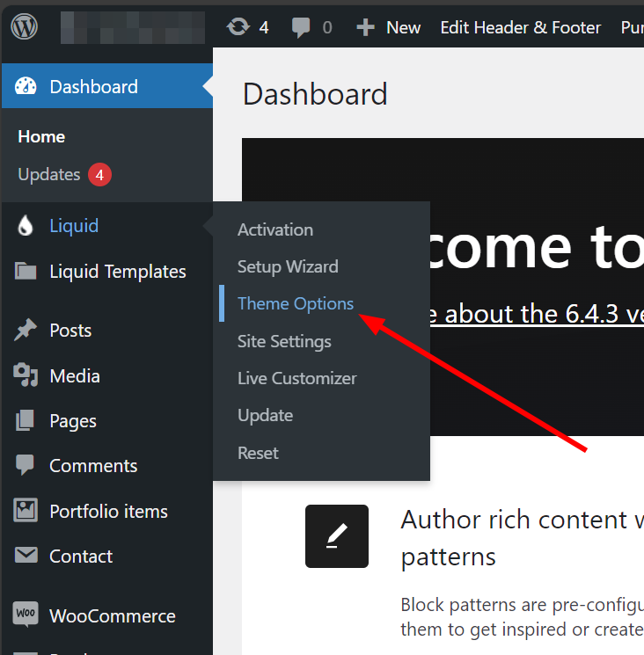Open the Dashboard sidebar menu
Image resolution: width=644 pixels, height=655 pixels.
tap(107, 86)
